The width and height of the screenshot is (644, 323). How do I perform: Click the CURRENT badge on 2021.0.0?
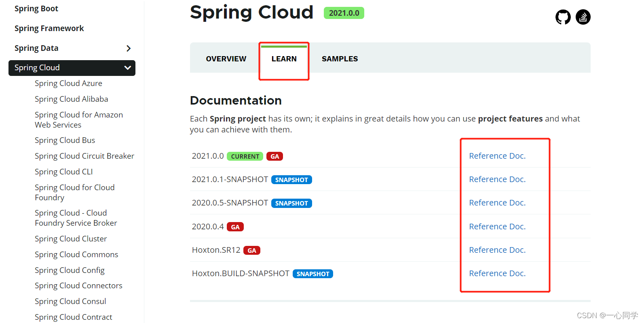[x=245, y=156]
